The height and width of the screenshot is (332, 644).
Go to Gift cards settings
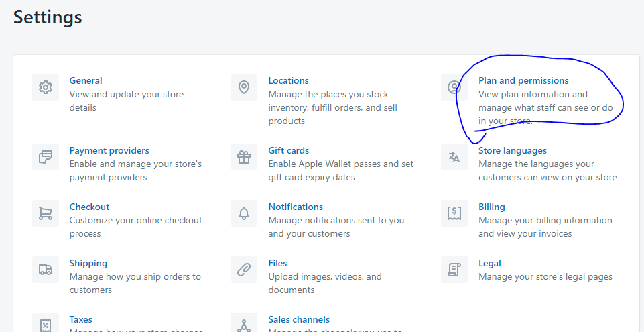(x=289, y=150)
